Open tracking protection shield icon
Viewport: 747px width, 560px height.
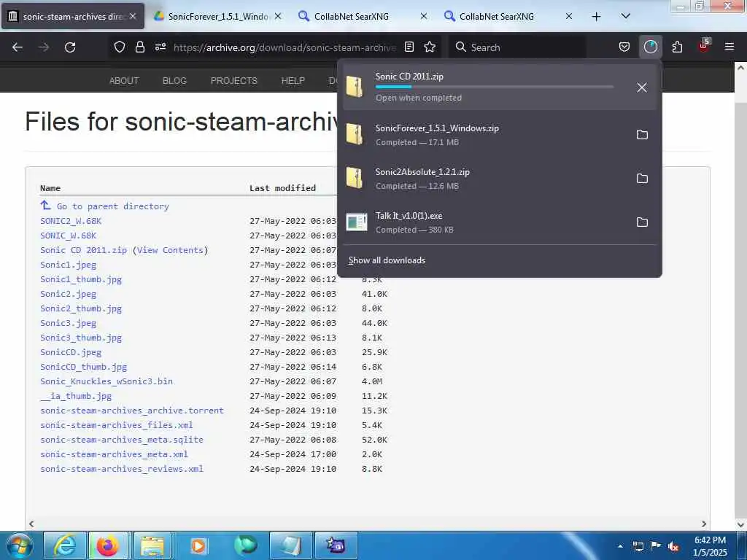pos(120,47)
